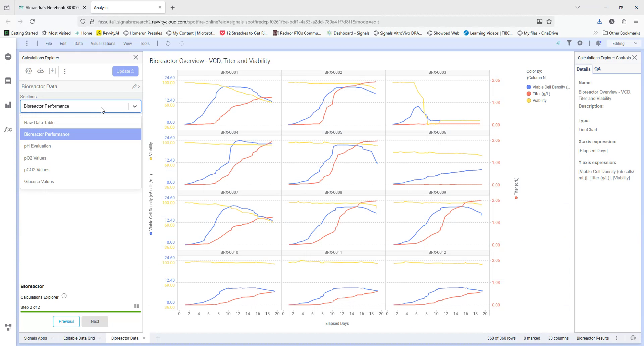Toggle the step list icon beside Step 2 of 2
Screen dimensions: 644x346
(x=137, y=306)
